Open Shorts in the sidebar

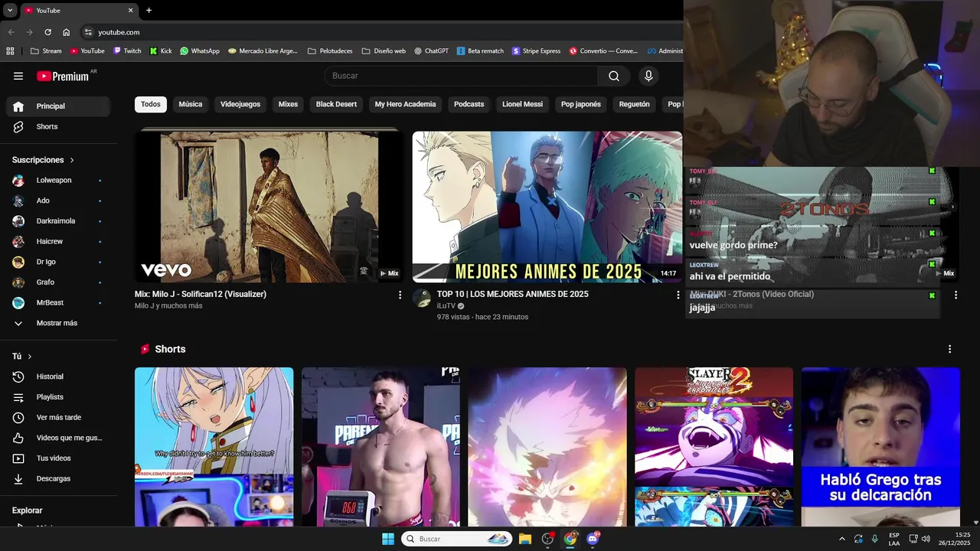point(58,127)
